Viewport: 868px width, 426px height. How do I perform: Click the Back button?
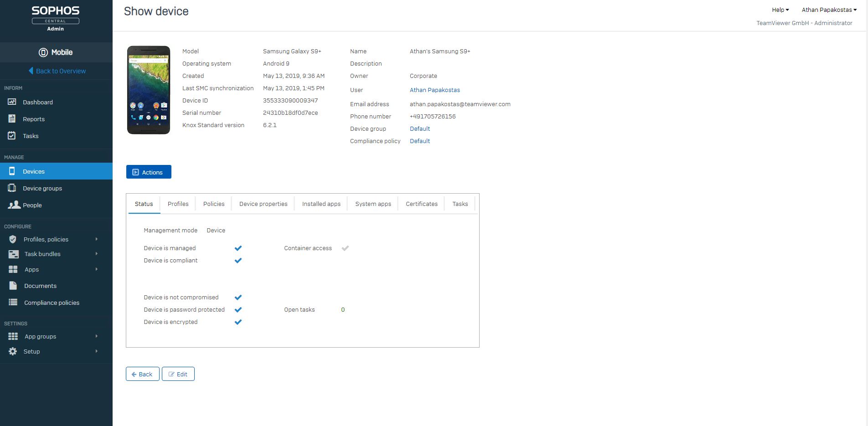click(143, 374)
